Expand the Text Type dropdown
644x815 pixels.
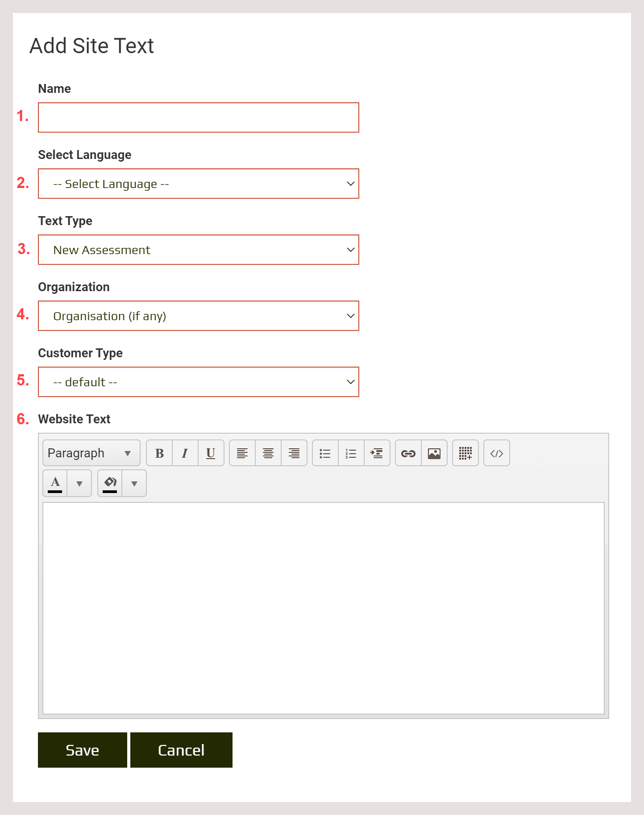(199, 250)
